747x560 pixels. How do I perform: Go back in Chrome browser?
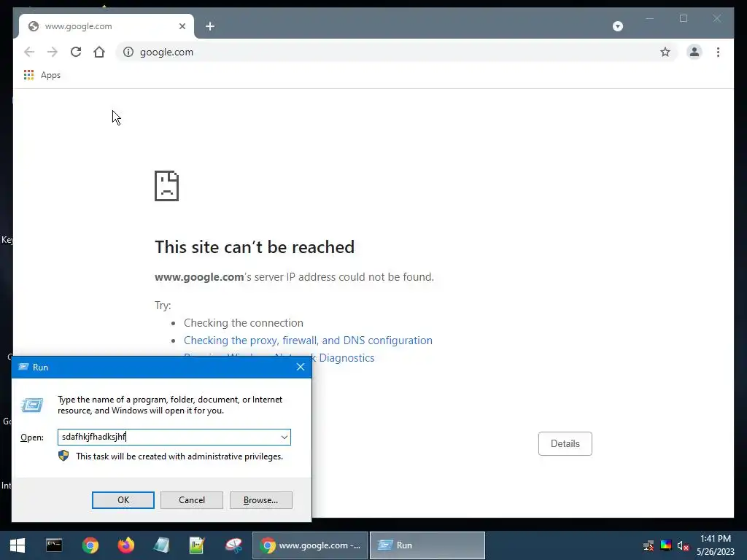[29, 52]
